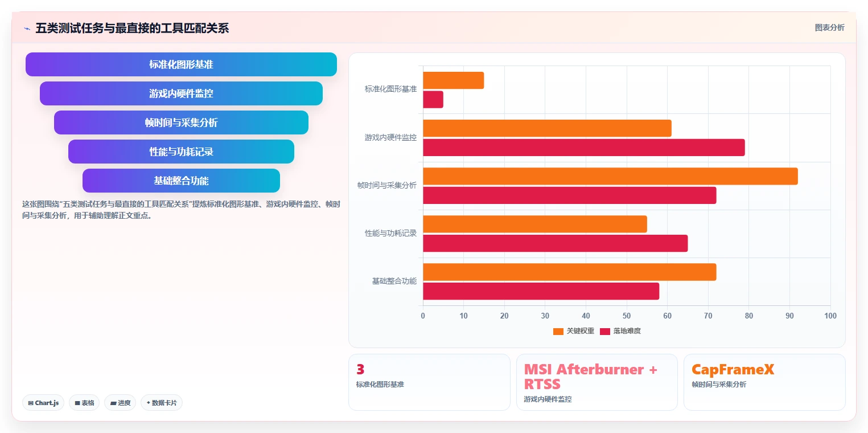Click the lightning icon beside the title
Viewport: 868px width, 433px height.
[27, 28]
